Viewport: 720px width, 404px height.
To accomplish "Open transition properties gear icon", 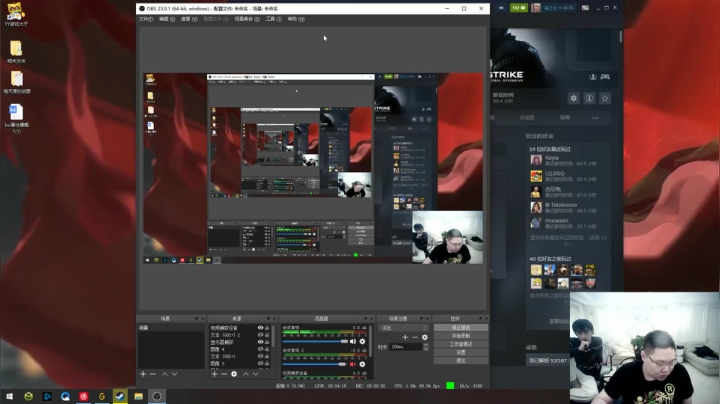I will pos(425,337).
